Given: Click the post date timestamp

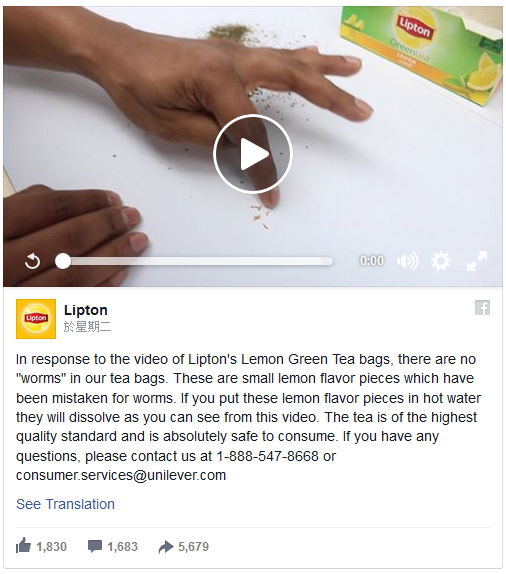Looking at the screenshot, I should point(87,327).
